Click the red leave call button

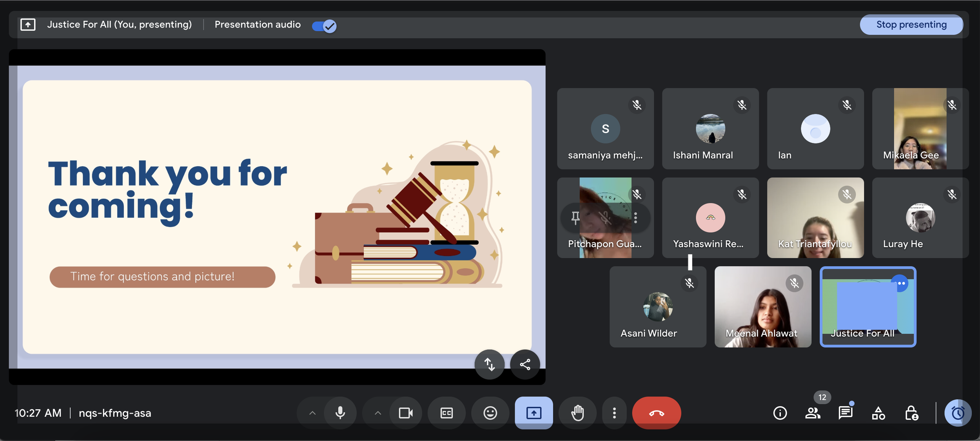(x=656, y=413)
